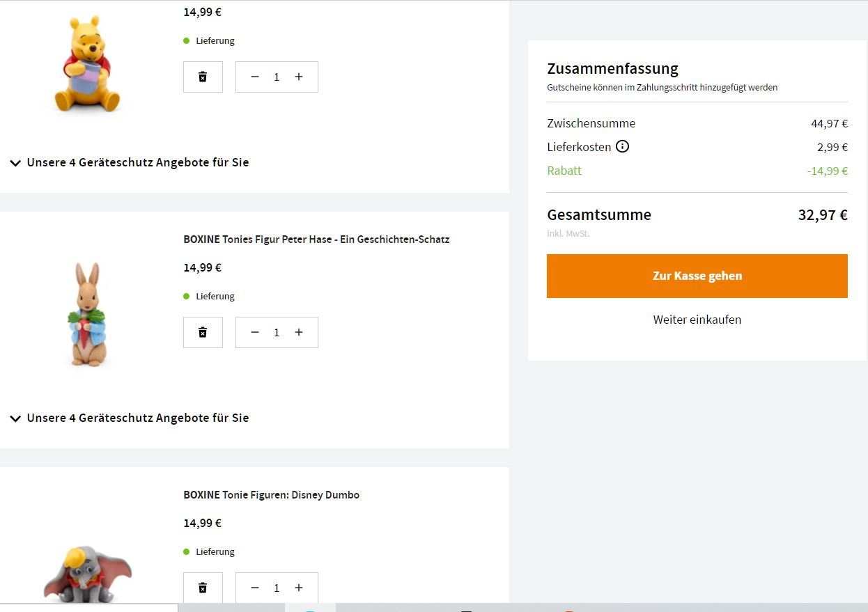Viewport: 868px width, 612px height.
Task: View the Winnie the Pooh figure image
Action: [x=87, y=63]
